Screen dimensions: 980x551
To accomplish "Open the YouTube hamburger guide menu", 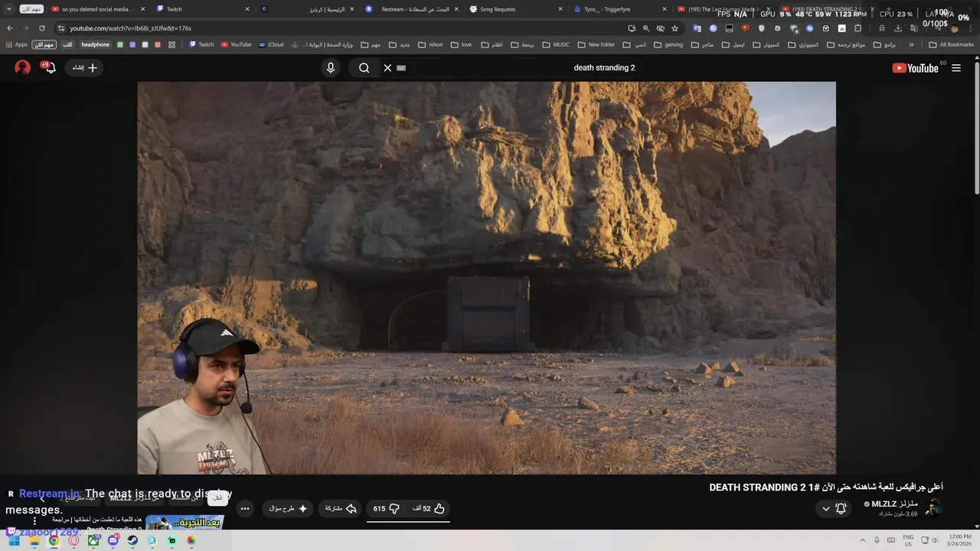I will click(x=956, y=67).
